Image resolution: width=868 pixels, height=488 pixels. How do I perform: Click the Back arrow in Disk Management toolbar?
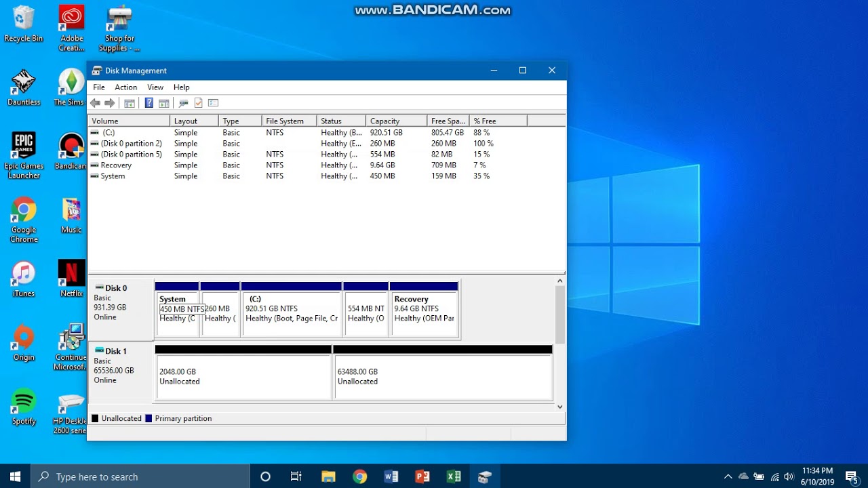click(95, 103)
